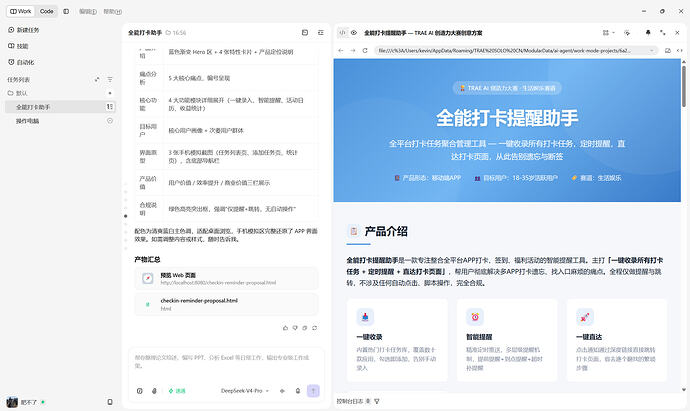Click the dot button on 默认 folder row
The image size is (690, 411).
(110, 93)
